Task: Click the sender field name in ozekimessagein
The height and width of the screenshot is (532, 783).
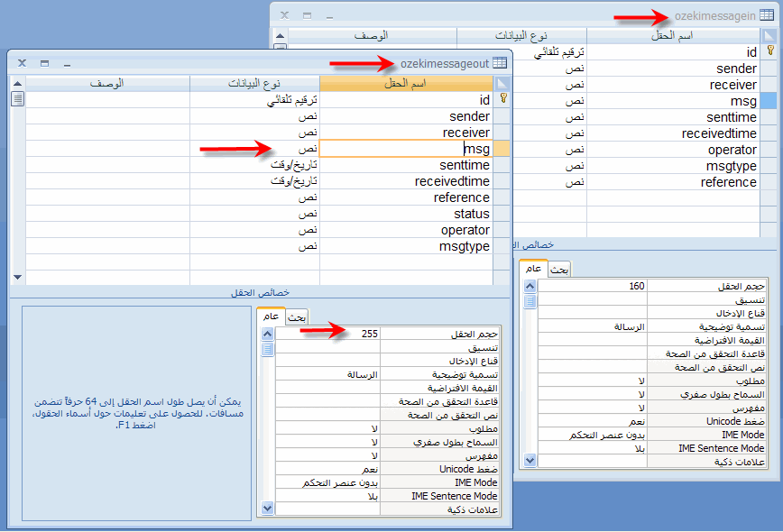Action: point(736,69)
